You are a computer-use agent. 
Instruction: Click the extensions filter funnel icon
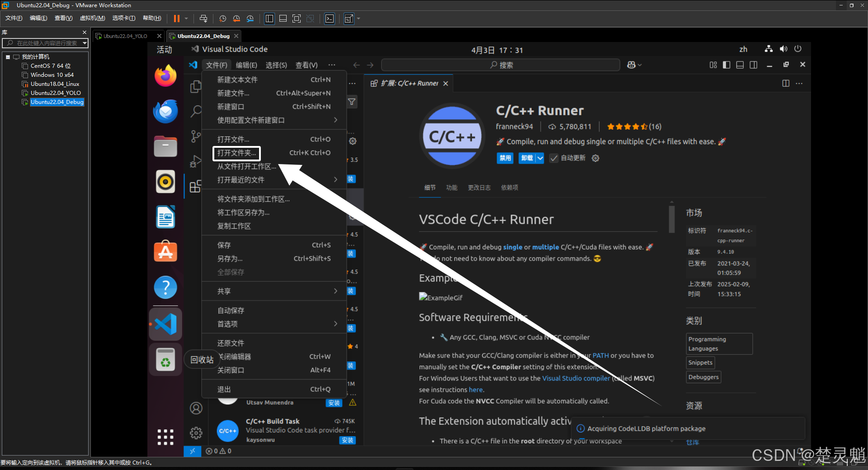pos(352,102)
